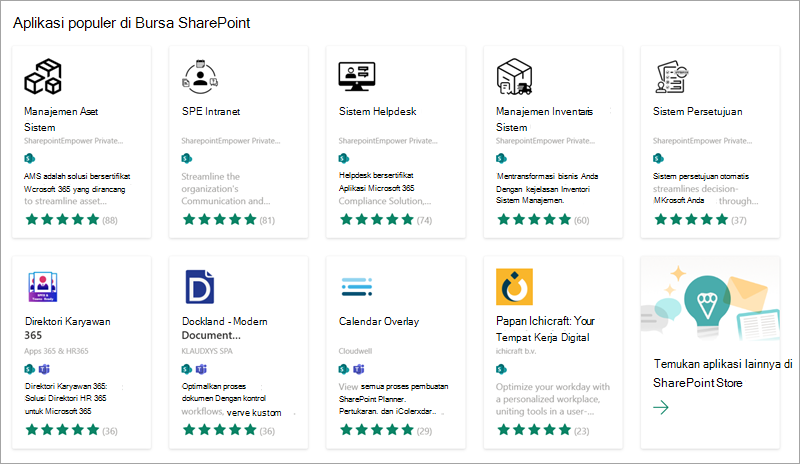Click publisher text 'ichicraft b.v.'

coord(516,351)
